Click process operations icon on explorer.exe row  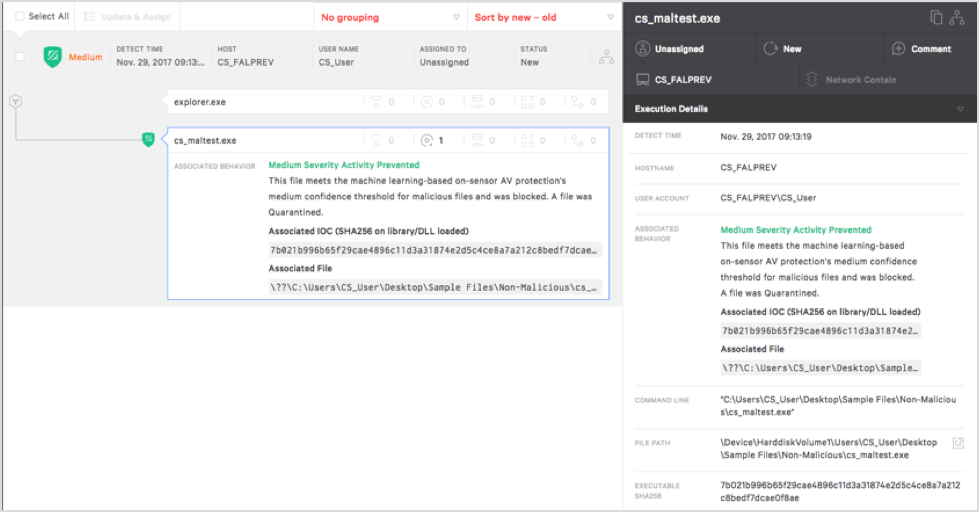578,102
